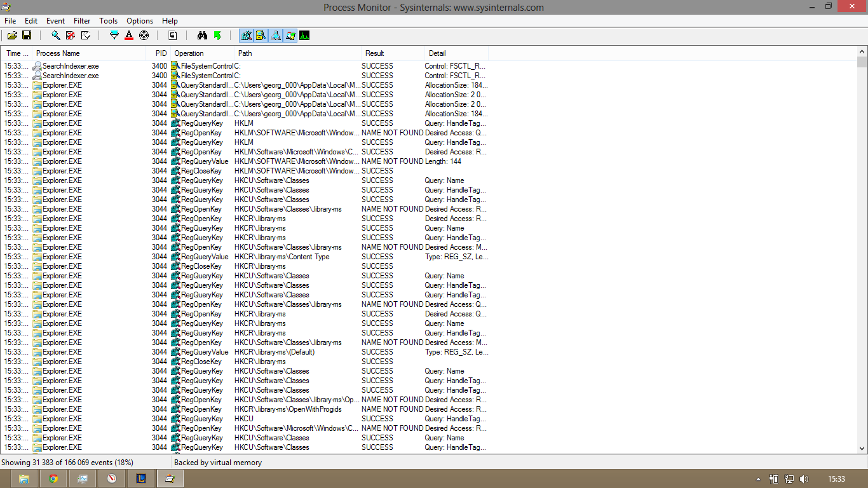Open the Filter funnel tool
Image resolution: width=868 pixels, height=488 pixels.
(x=114, y=36)
